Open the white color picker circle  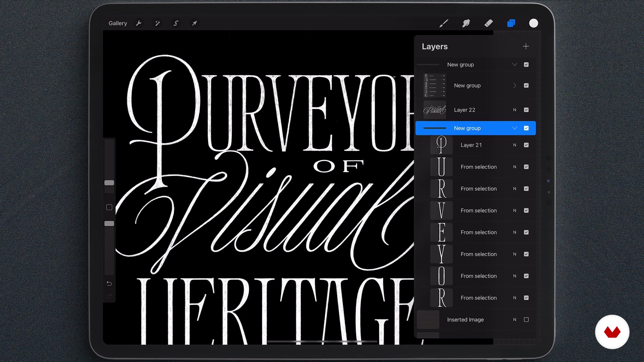click(534, 23)
